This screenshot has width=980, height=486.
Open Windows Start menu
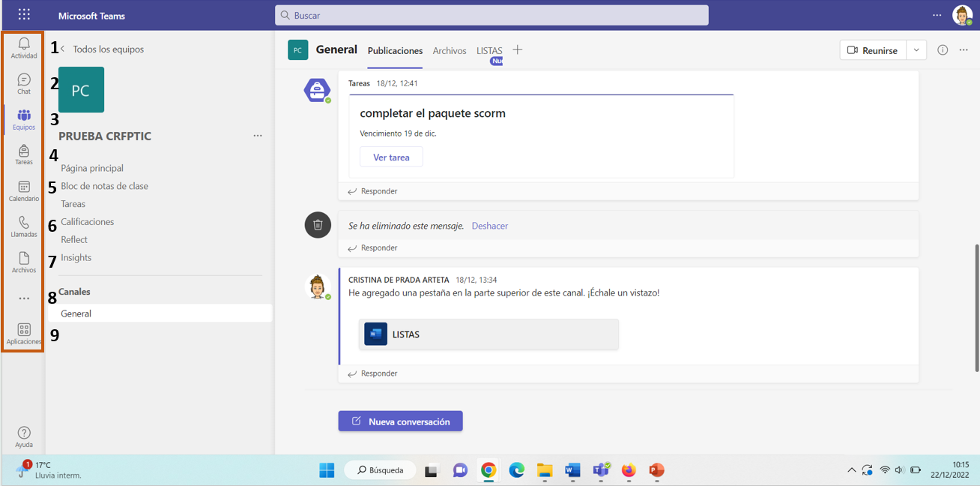[327, 470]
